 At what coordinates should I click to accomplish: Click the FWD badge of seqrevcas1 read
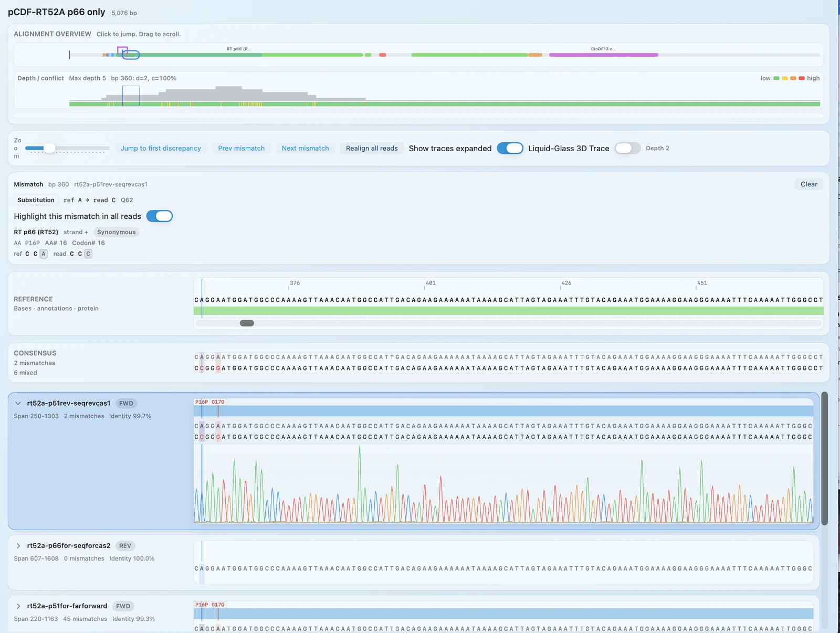pyautogui.click(x=126, y=403)
